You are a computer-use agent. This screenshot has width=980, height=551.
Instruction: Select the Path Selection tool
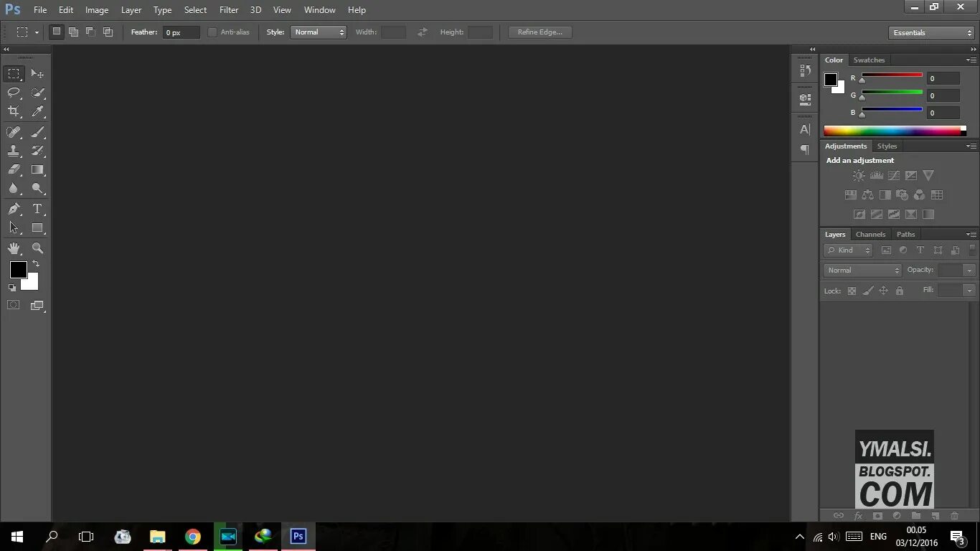[14, 227]
